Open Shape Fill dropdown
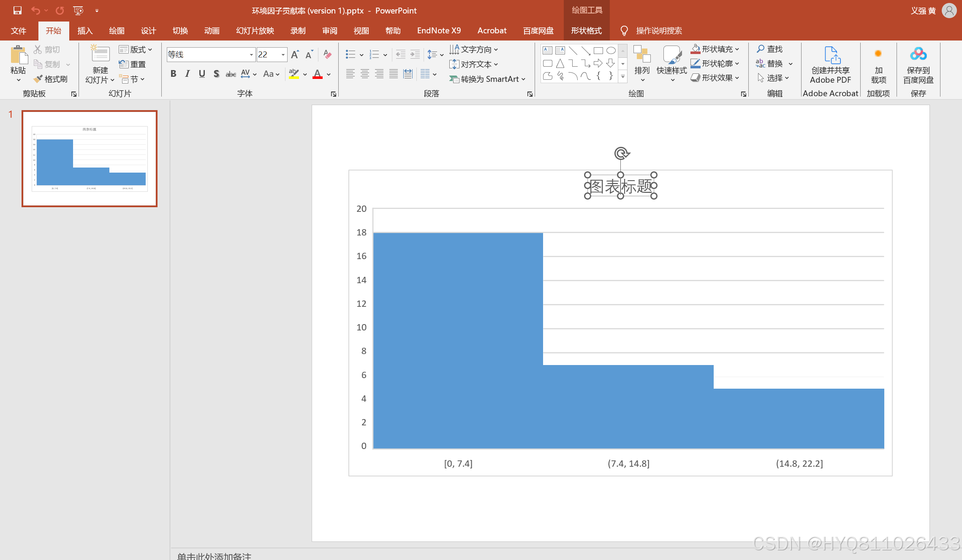Image resolution: width=962 pixels, height=560 pixels. 737,49
